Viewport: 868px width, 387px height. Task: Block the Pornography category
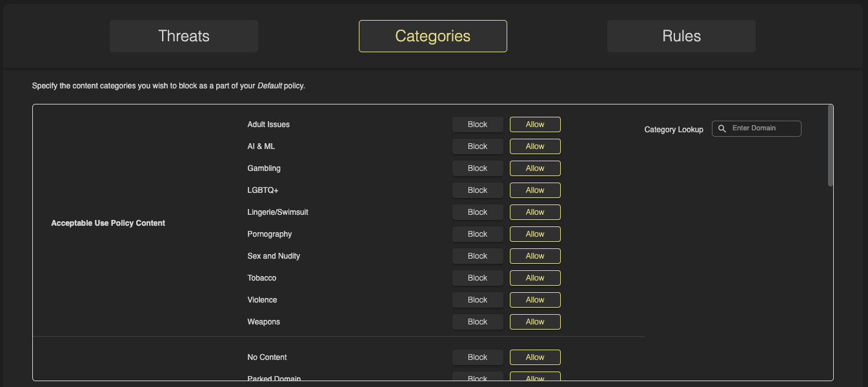click(477, 234)
